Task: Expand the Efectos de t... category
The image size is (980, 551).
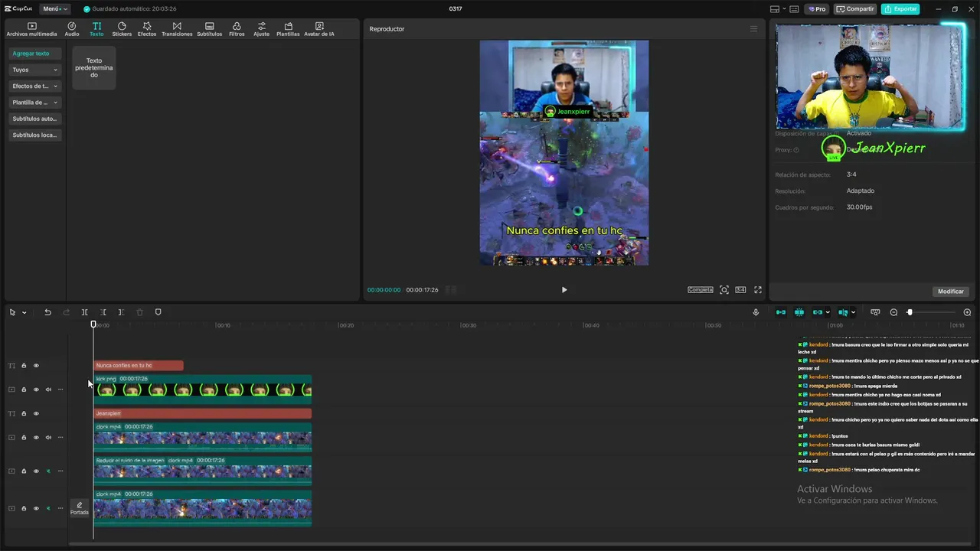Action: (x=35, y=86)
